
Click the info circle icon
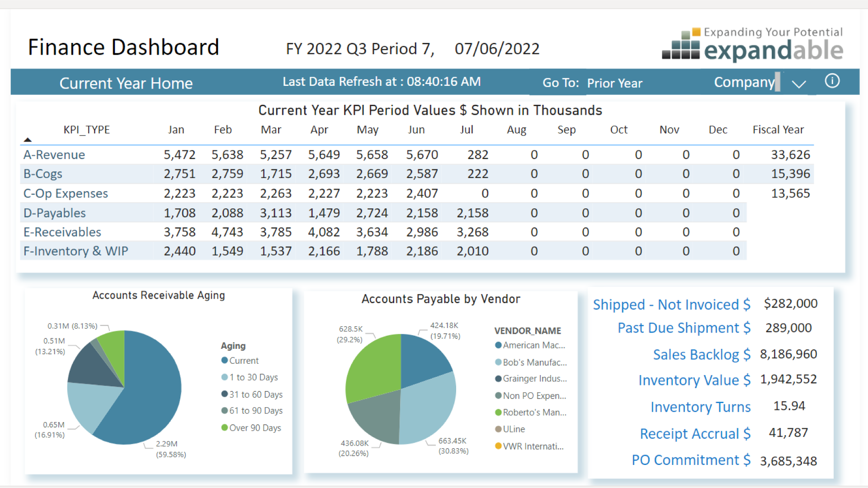[832, 81]
